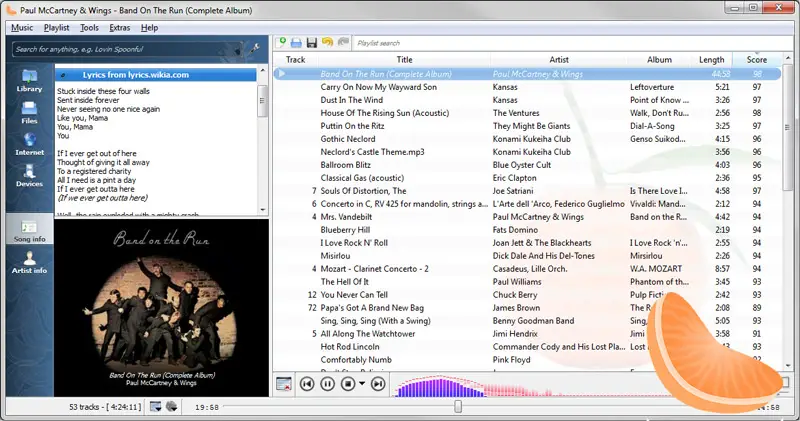Skip to the previous track
This screenshot has height=421, width=800.
tap(307, 384)
